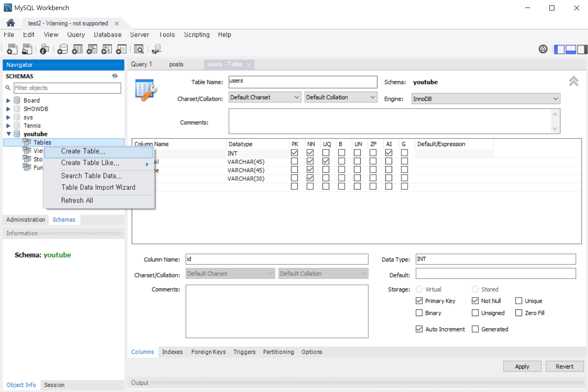588x392 pixels.
Task: Open the Default Charset dropdown for table
Action: [x=265, y=97]
